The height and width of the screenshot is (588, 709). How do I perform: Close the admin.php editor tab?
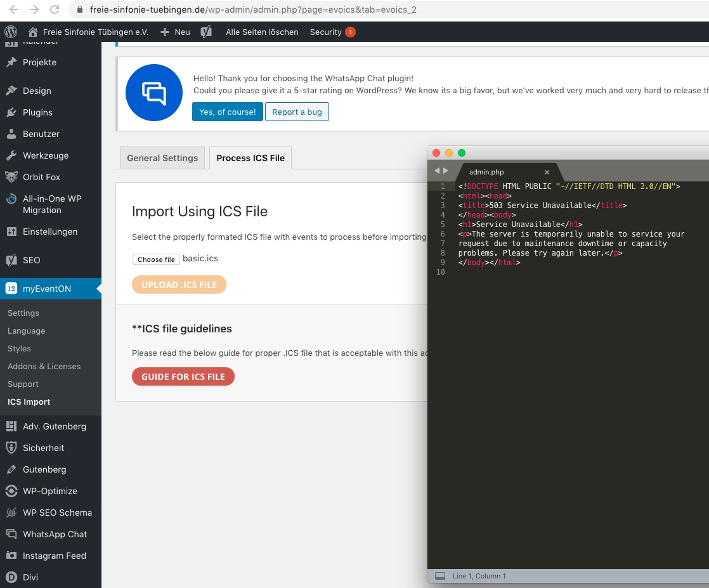[x=547, y=172]
